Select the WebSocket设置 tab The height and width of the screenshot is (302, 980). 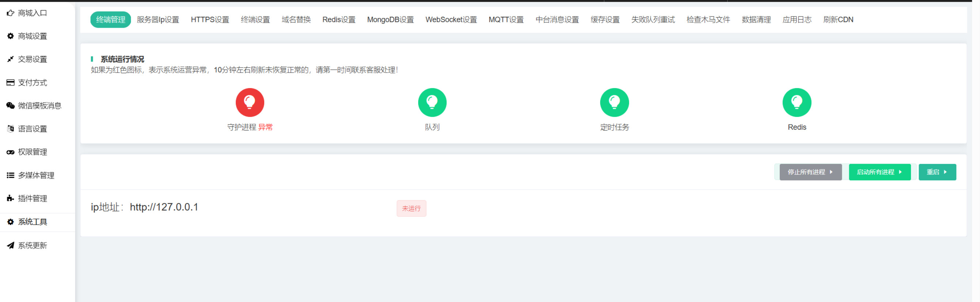click(x=451, y=20)
